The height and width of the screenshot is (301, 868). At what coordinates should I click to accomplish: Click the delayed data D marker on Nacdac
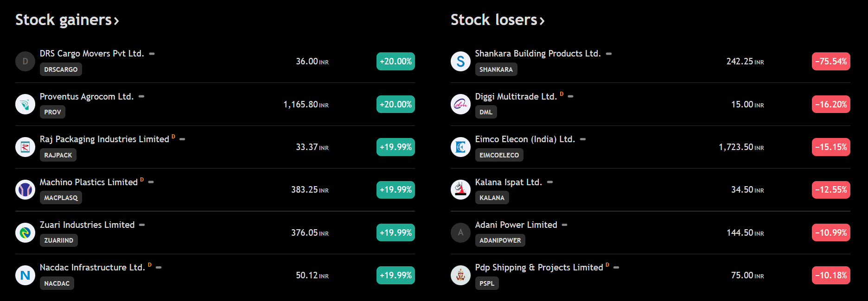(x=150, y=265)
